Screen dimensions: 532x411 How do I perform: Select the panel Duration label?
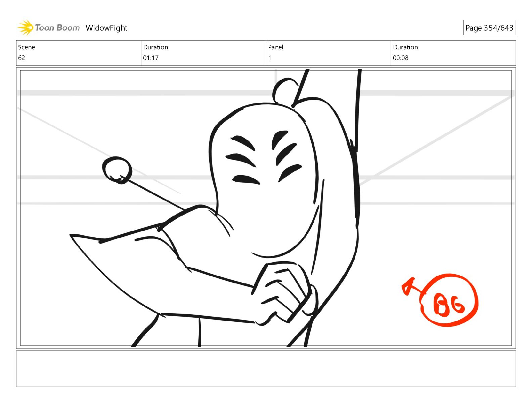(405, 47)
